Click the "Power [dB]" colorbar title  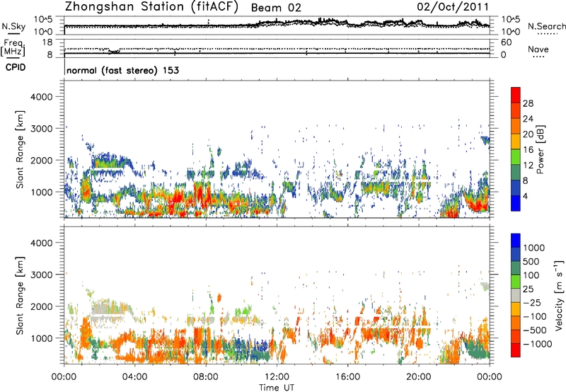(540, 149)
